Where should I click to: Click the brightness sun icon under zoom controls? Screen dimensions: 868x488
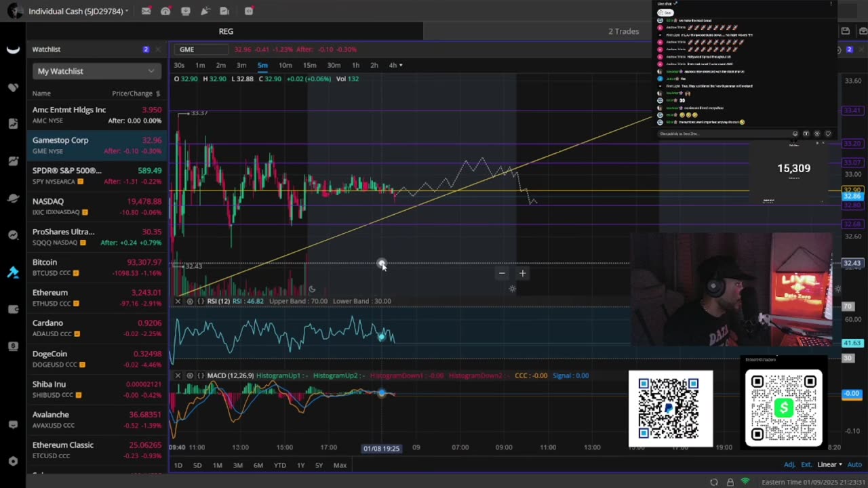click(512, 289)
